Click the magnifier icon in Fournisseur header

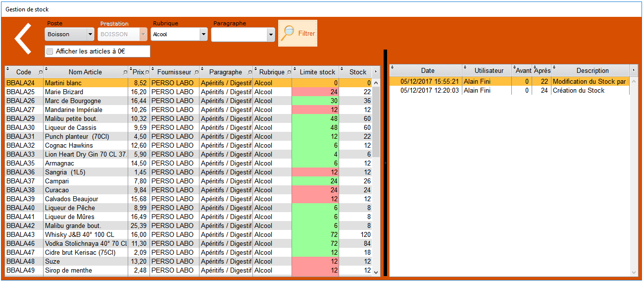pos(196,72)
